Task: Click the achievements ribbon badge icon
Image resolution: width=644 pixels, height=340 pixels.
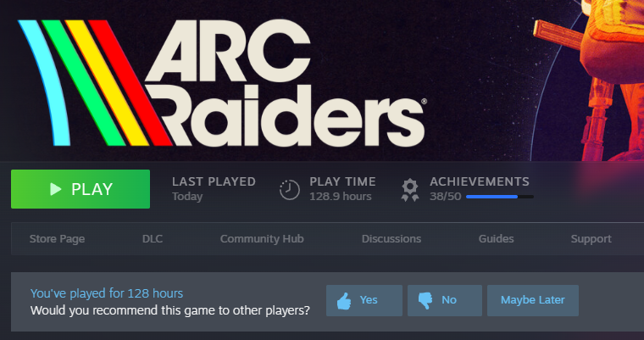Action: tap(410, 190)
